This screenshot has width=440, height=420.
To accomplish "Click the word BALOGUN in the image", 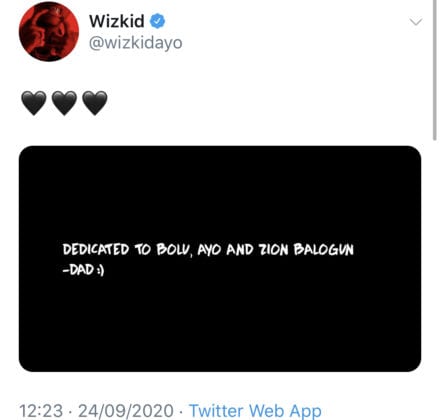I will pyautogui.click(x=323, y=249).
